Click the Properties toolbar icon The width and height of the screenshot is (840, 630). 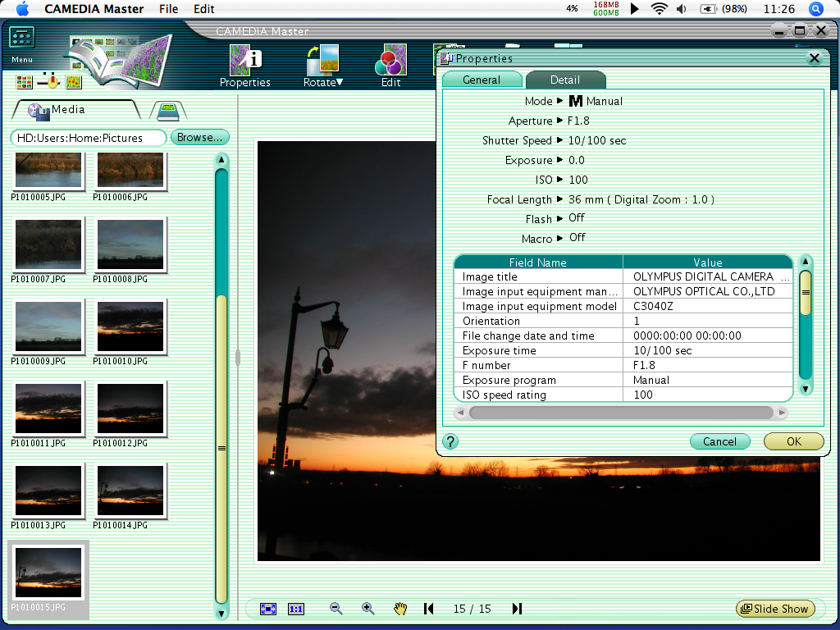pyautogui.click(x=244, y=66)
